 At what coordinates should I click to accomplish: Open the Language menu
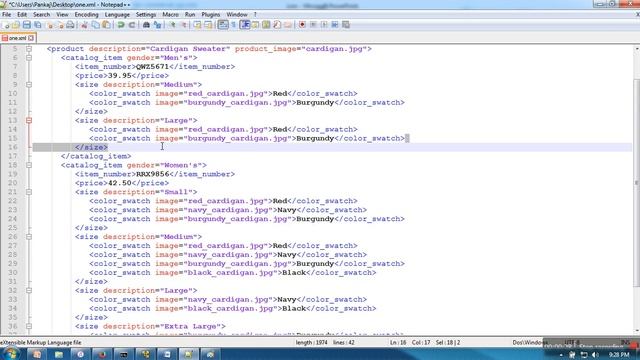(x=117, y=14)
